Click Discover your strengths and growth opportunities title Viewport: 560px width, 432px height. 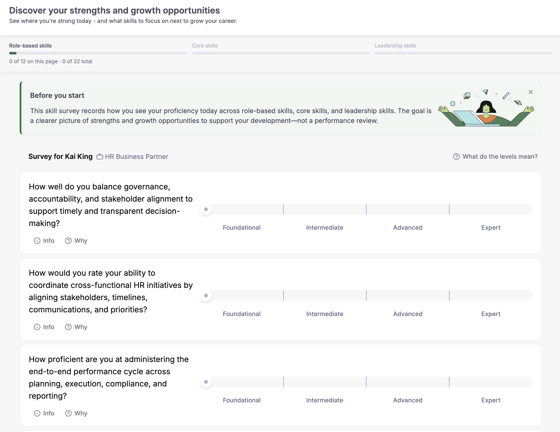pyautogui.click(x=114, y=10)
